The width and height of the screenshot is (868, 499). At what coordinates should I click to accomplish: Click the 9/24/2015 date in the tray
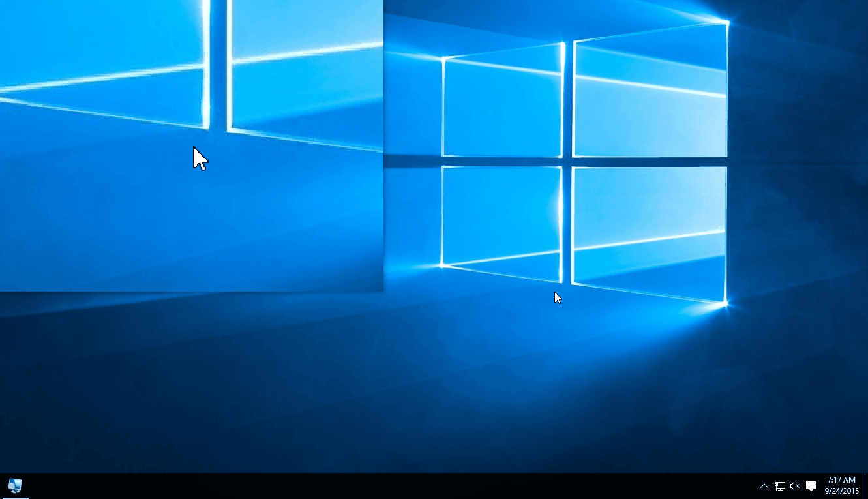[x=841, y=491]
